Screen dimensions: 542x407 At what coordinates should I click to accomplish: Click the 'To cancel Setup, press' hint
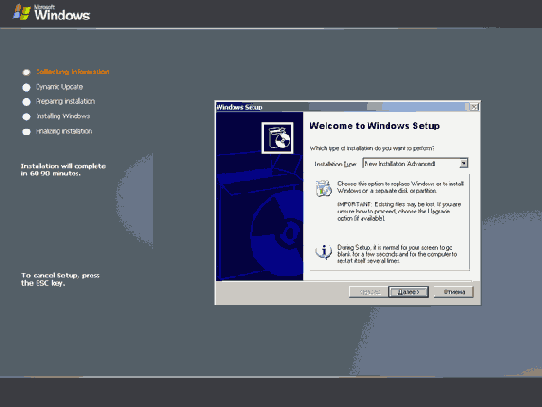click(60, 279)
